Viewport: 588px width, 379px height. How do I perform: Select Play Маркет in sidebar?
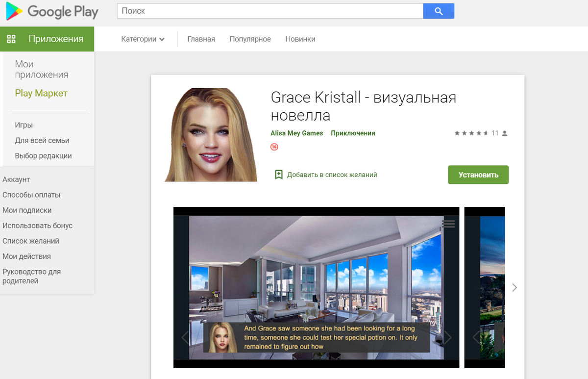click(41, 93)
